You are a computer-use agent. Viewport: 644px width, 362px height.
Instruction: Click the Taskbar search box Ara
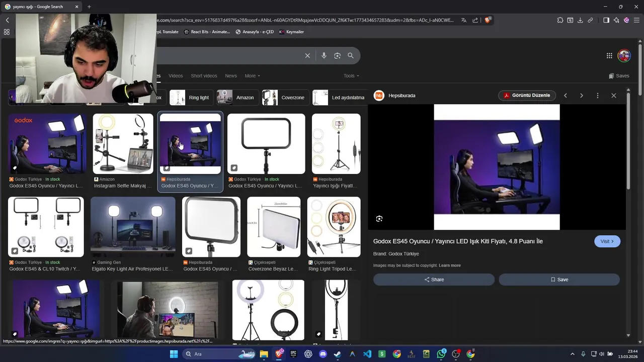pos(218,354)
